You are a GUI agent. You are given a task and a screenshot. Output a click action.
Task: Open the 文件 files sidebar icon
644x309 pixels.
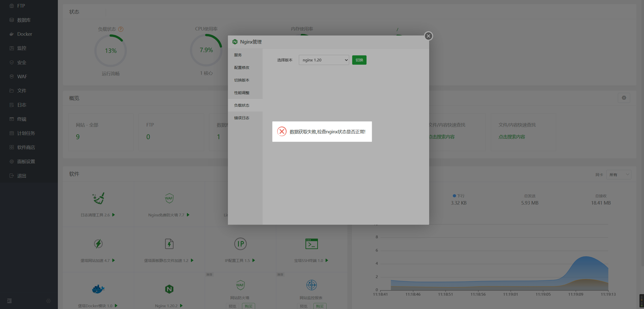pos(12,91)
